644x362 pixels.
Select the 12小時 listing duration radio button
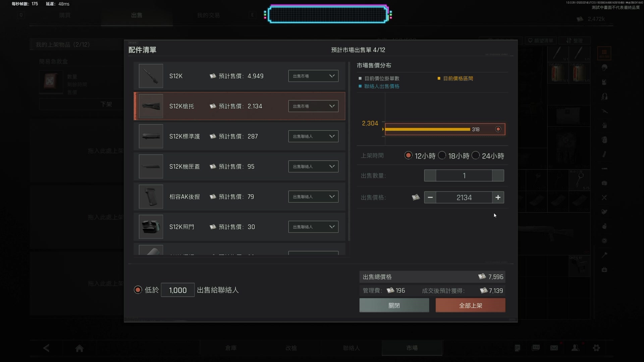coord(408,155)
